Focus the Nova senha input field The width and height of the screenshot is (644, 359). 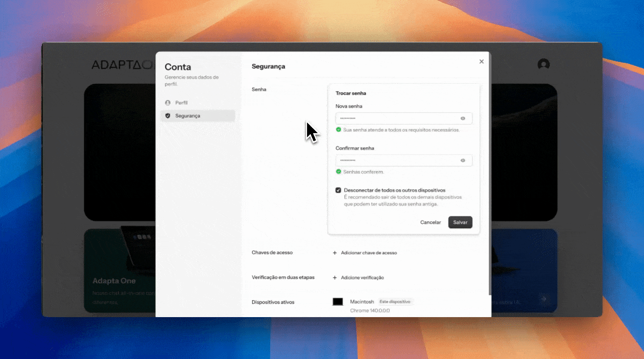pos(396,118)
